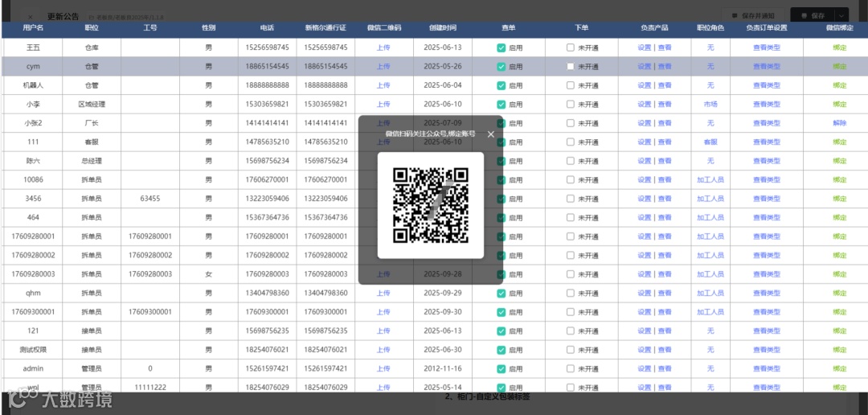Uncheck 启用 for user 小李
The image size is (868, 415).
tap(501, 105)
